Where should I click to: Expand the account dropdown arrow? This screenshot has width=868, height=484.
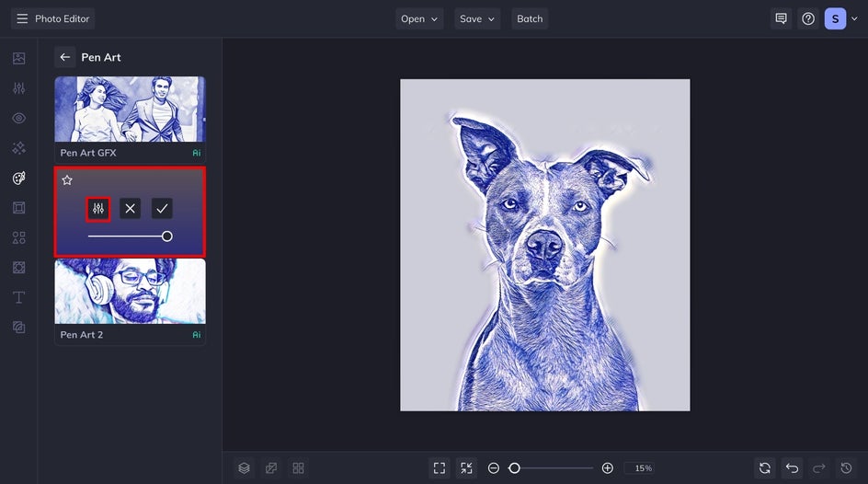pyautogui.click(x=854, y=18)
